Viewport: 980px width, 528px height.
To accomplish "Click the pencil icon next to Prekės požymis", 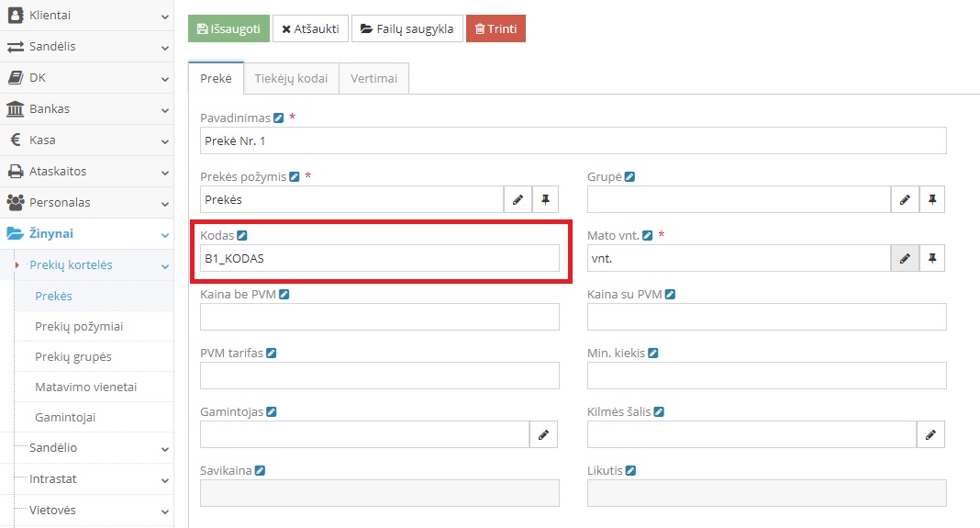I will (518, 199).
